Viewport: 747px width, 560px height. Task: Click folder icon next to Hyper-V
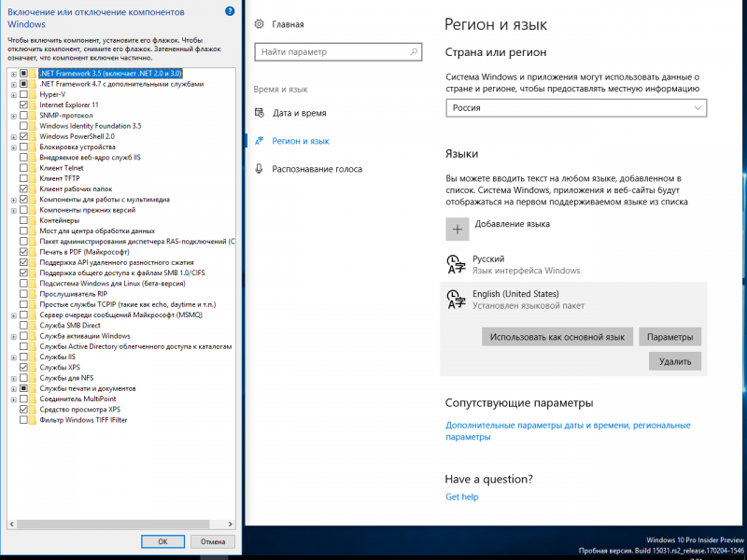(33, 94)
